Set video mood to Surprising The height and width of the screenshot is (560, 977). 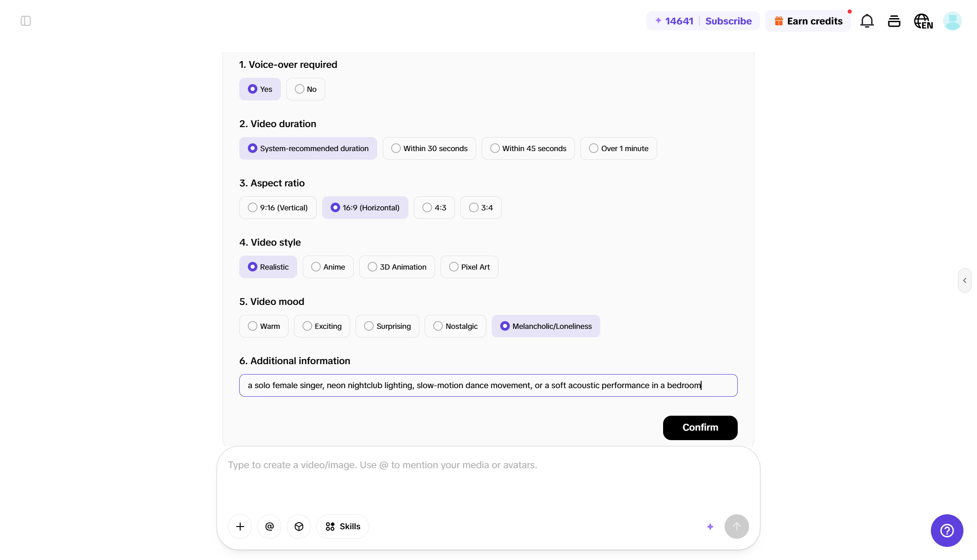tap(387, 326)
